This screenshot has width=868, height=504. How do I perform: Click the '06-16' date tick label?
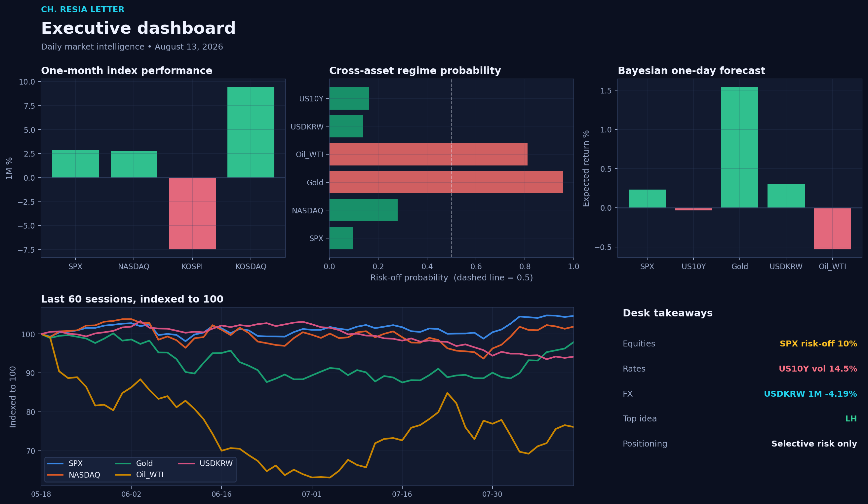pyautogui.click(x=221, y=494)
